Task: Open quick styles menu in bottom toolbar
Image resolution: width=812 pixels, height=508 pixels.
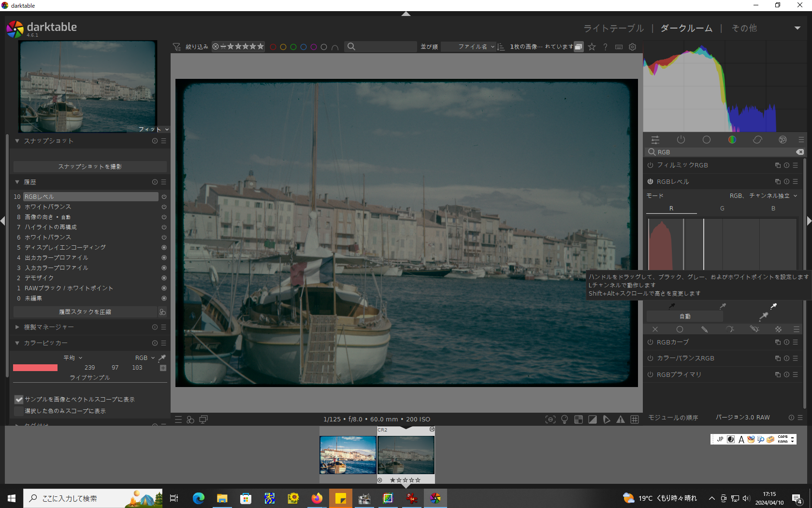Action: coord(190,419)
